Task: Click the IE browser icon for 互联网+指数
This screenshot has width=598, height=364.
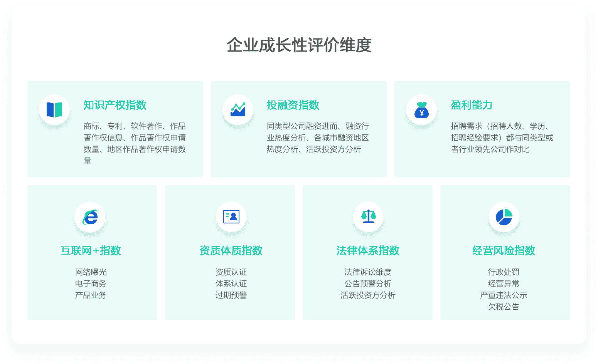Action: 90,217
